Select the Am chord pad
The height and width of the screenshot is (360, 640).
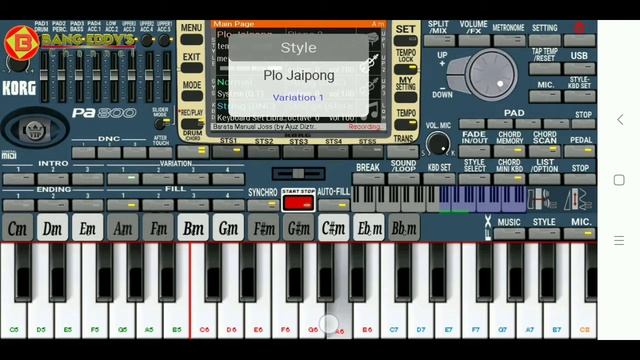122,228
